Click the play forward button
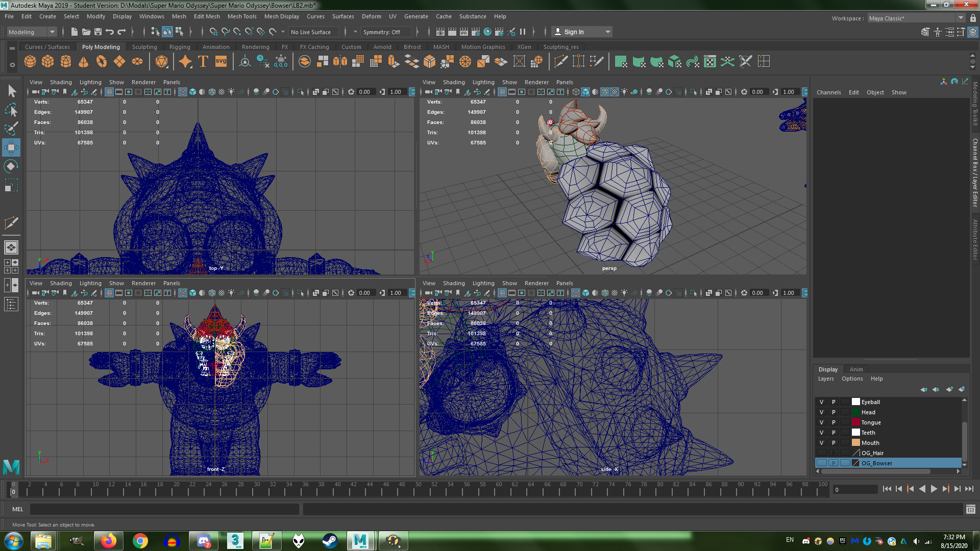 point(934,489)
